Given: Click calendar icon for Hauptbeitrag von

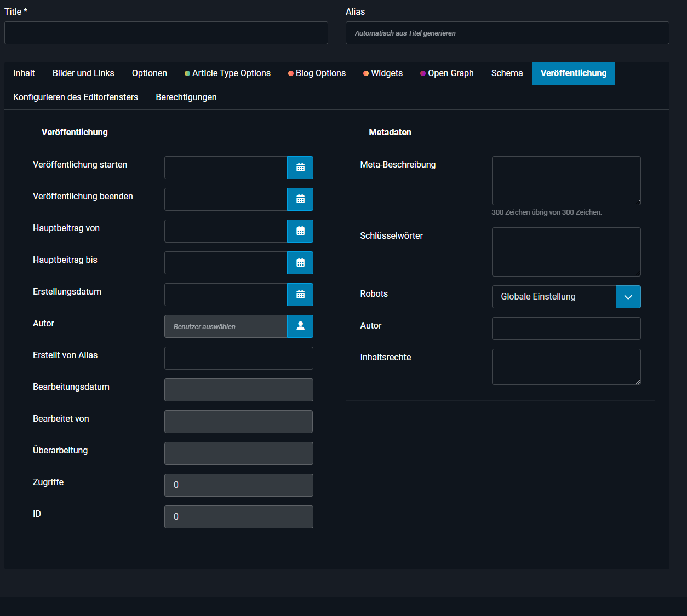Looking at the screenshot, I should (x=300, y=231).
